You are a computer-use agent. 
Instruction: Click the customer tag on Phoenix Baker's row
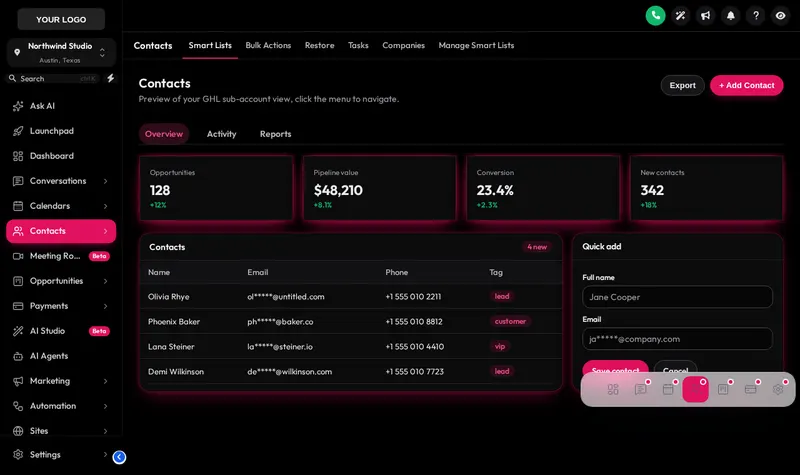click(510, 321)
